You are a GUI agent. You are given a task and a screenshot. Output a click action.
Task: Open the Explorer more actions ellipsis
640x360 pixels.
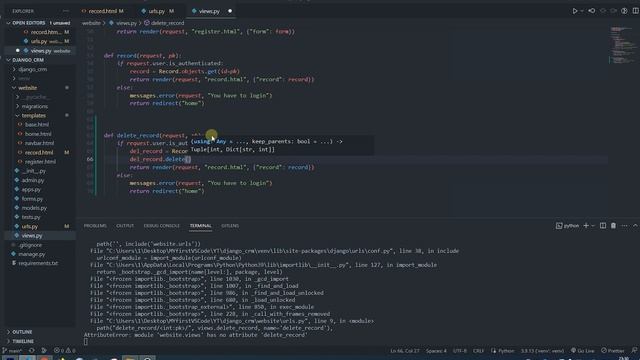[x=66, y=11]
